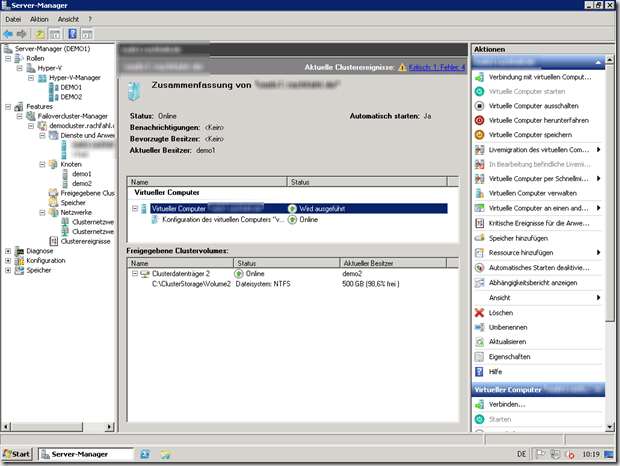
Task: Click the Aktionen pane scroll down arrow
Action: pyautogui.click(x=609, y=427)
